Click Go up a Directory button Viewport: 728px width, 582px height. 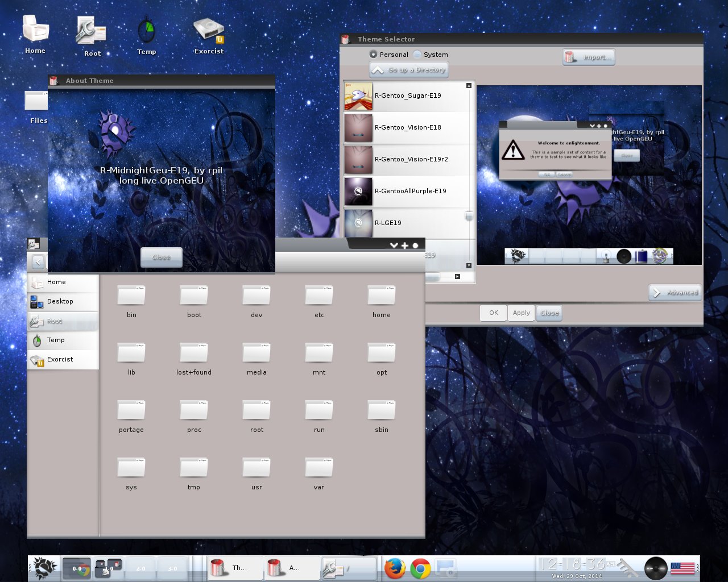click(x=409, y=70)
